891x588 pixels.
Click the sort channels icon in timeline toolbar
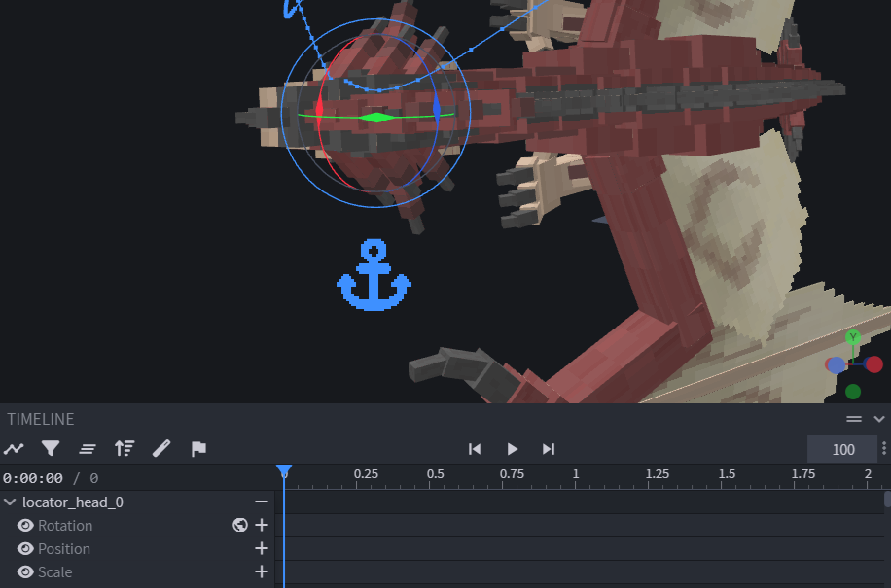pos(125,448)
